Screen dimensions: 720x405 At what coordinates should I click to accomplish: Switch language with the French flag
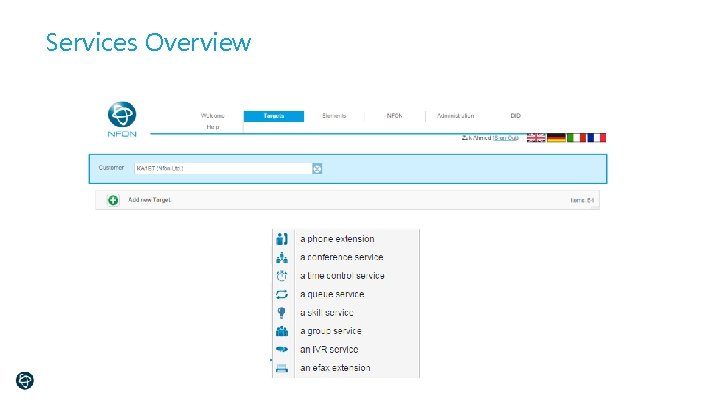596,138
